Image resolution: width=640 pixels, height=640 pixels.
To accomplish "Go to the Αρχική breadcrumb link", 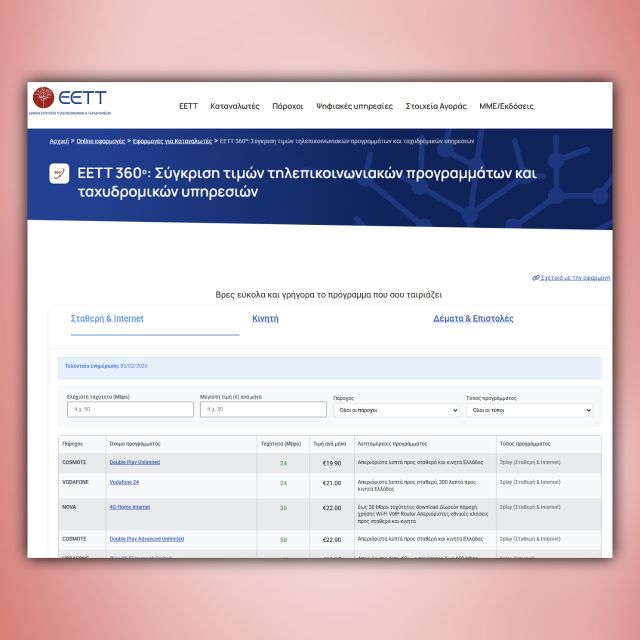I will 59,141.
